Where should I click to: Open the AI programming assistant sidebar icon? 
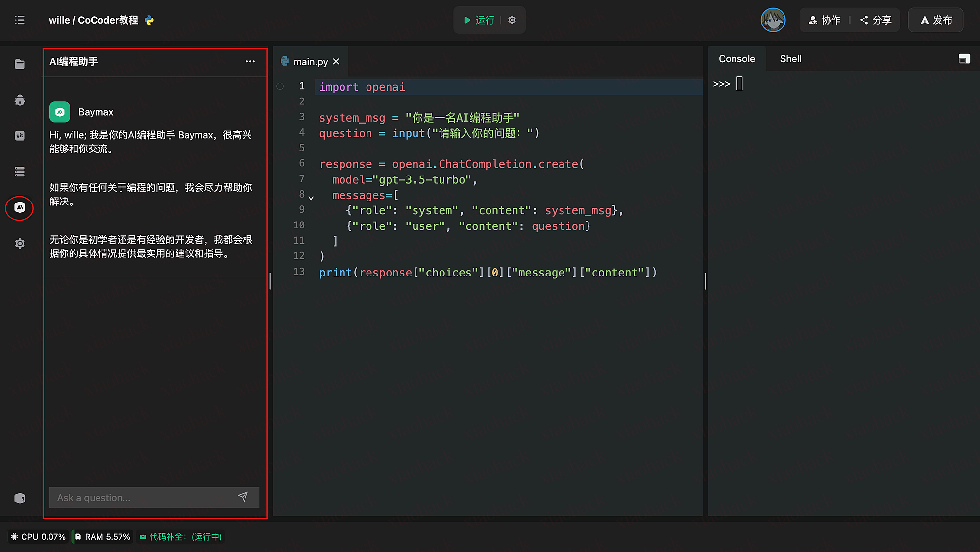coord(20,207)
